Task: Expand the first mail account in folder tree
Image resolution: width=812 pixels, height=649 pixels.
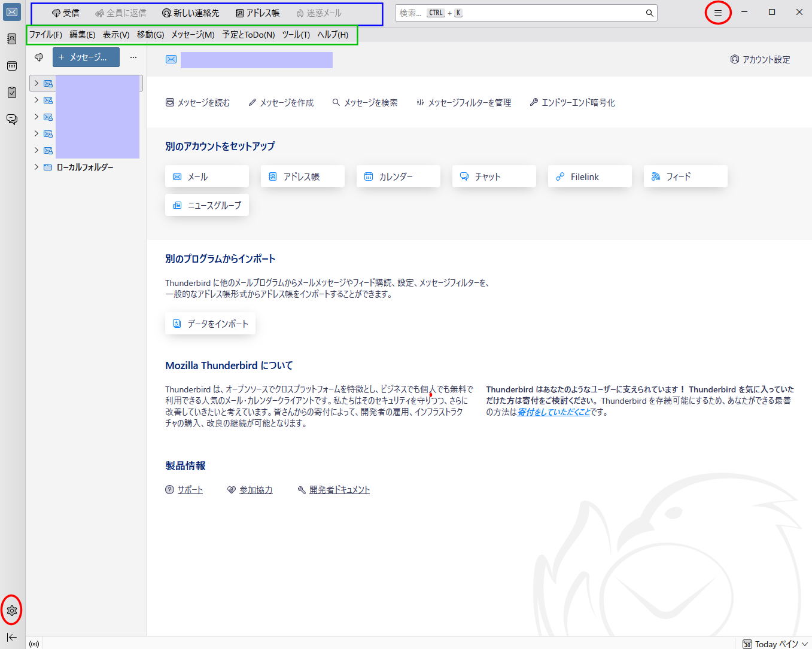Action: [37, 83]
